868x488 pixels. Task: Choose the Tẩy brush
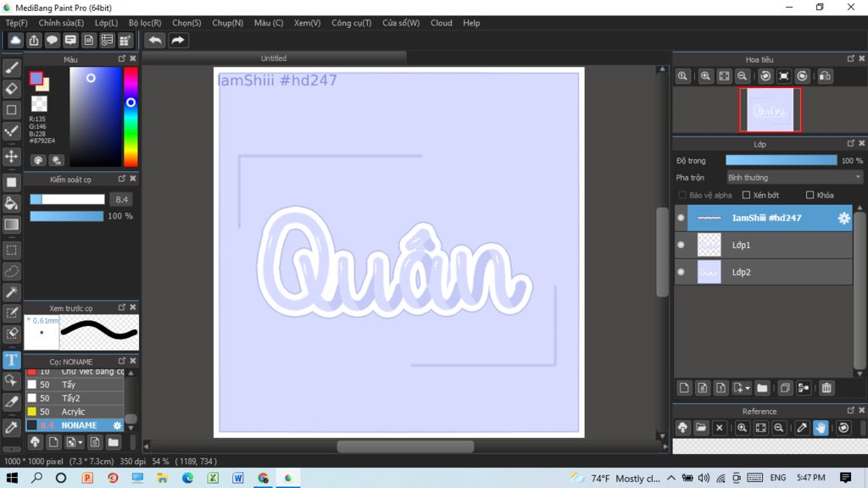pos(75,385)
